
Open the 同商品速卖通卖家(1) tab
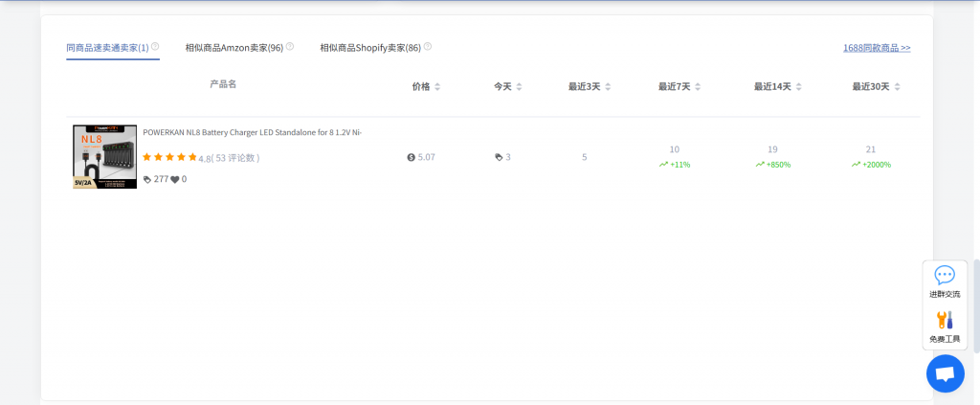107,48
